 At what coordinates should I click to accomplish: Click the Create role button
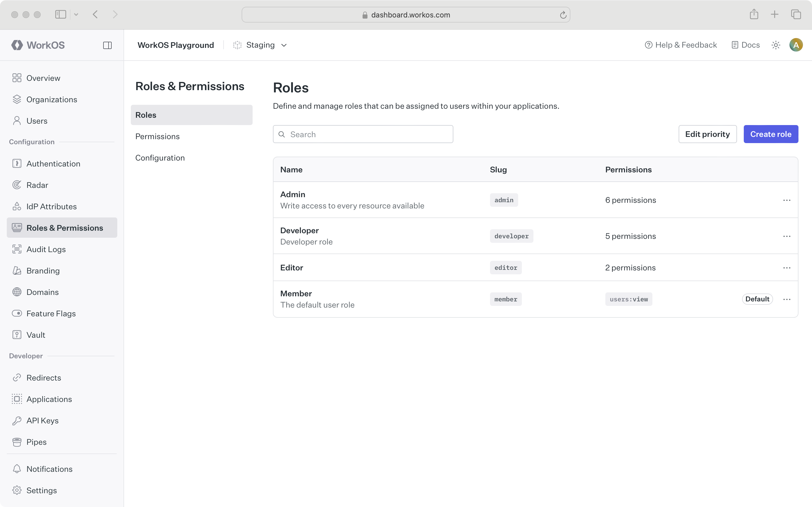770,134
